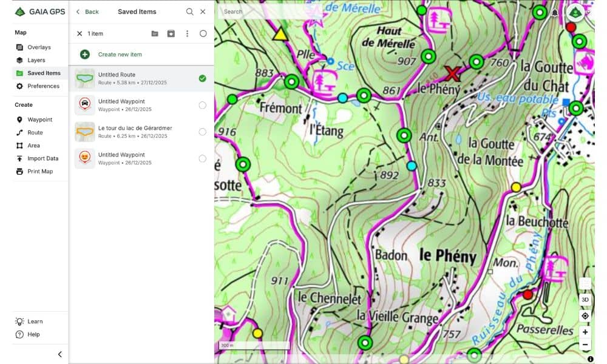
Task: Open the three-dot more options menu
Action: tap(187, 34)
